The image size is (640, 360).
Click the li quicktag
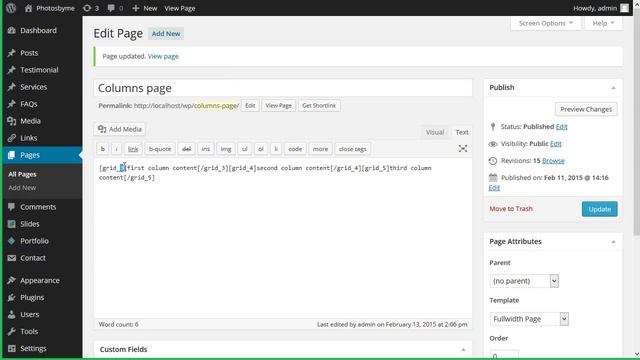(x=276, y=149)
